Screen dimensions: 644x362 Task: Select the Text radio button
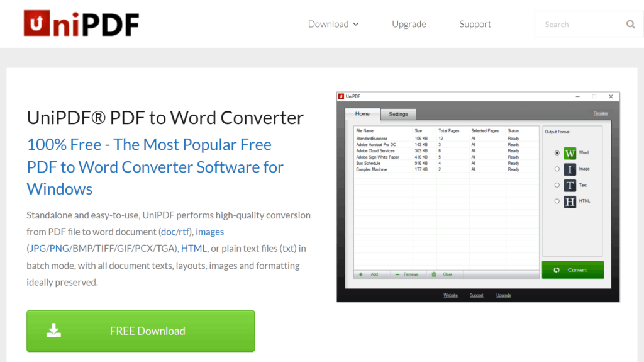557,185
